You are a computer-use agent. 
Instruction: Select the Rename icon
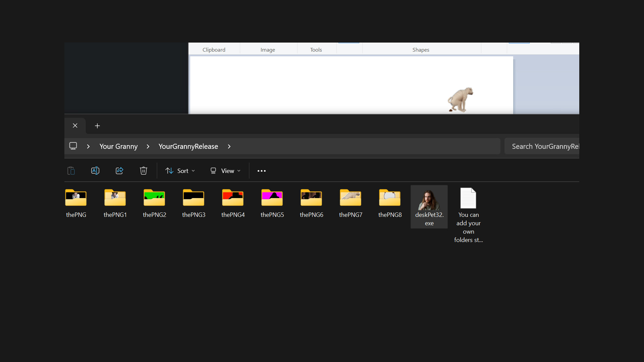(95, 171)
